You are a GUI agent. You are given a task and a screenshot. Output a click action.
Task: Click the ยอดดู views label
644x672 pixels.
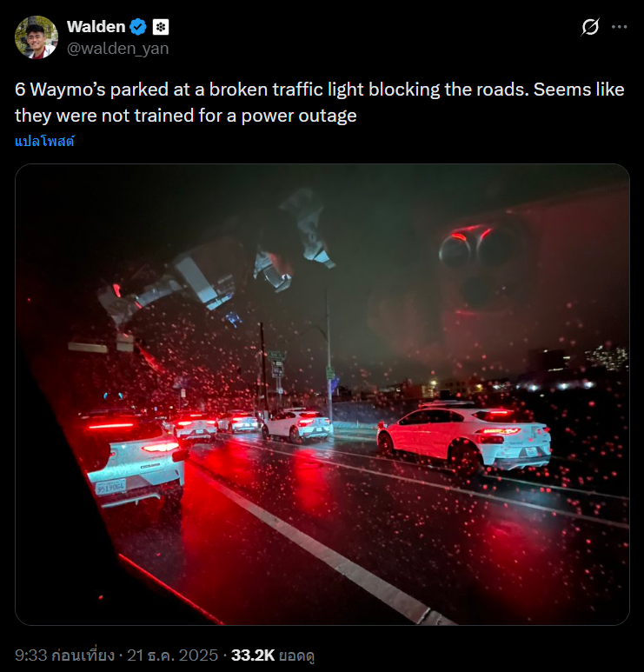coord(297,655)
